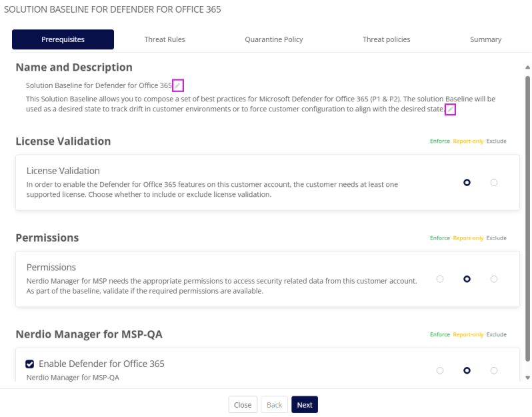The width and height of the screenshot is (532, 417).
Task: Select the Prerequisites tab
Action: point(63,39)
